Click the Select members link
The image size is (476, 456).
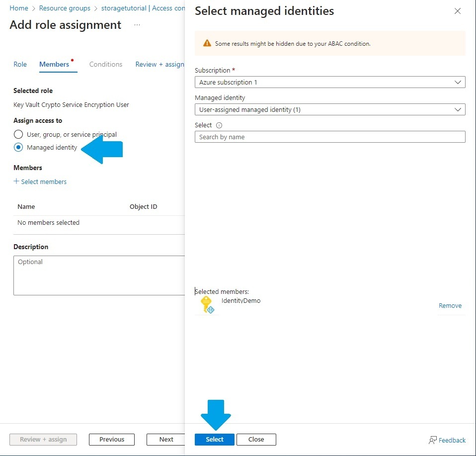point(44,182)
